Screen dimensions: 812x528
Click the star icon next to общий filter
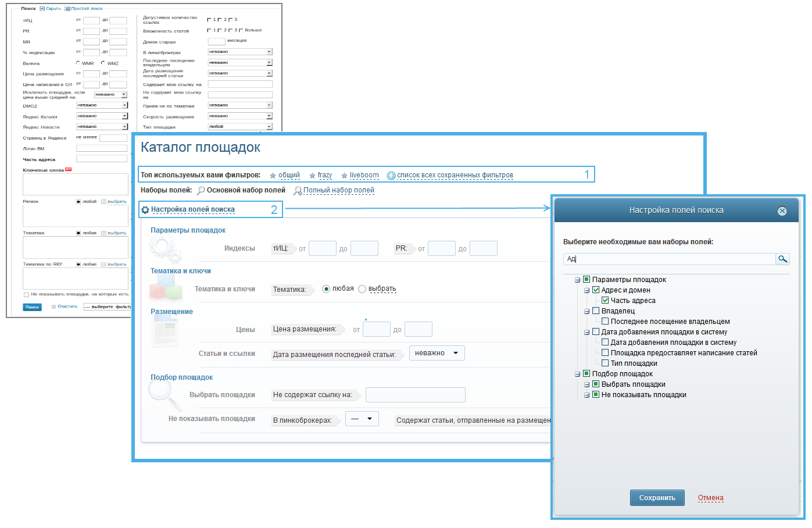pyautogui.click(x=273, y=176)
